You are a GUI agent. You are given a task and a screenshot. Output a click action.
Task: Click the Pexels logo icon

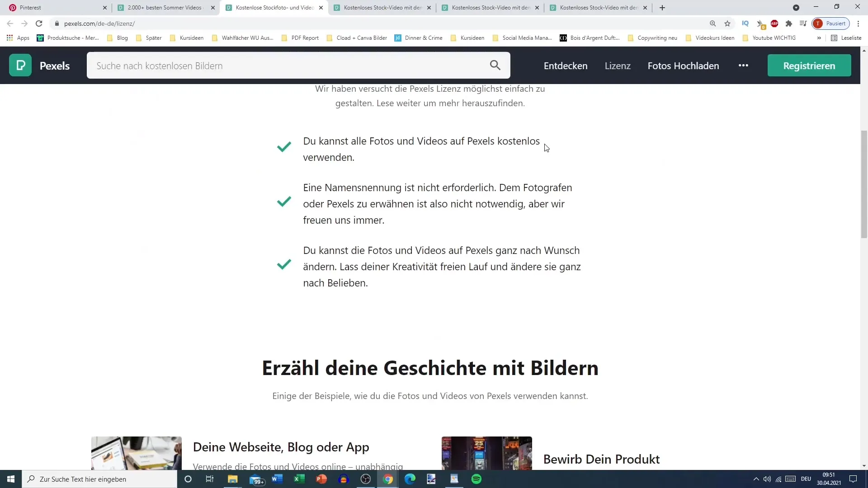coord(20,66)
